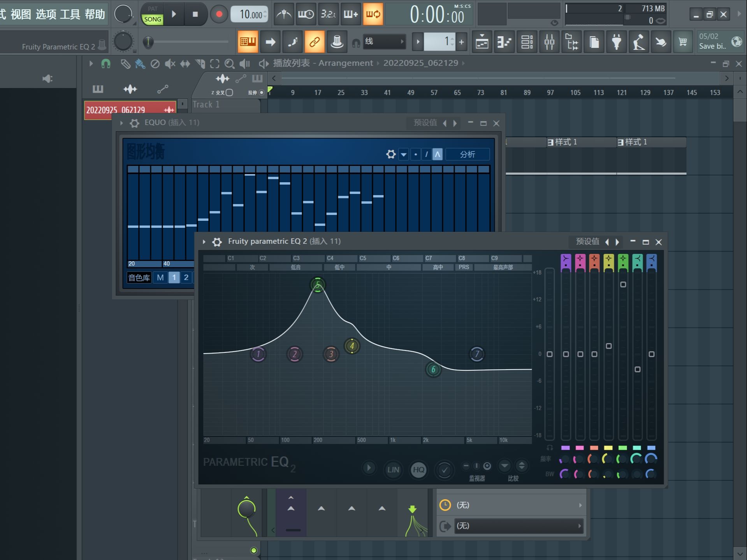Toggle the metronome icon
Screen dimensions: 747x560
pos(284,14)
